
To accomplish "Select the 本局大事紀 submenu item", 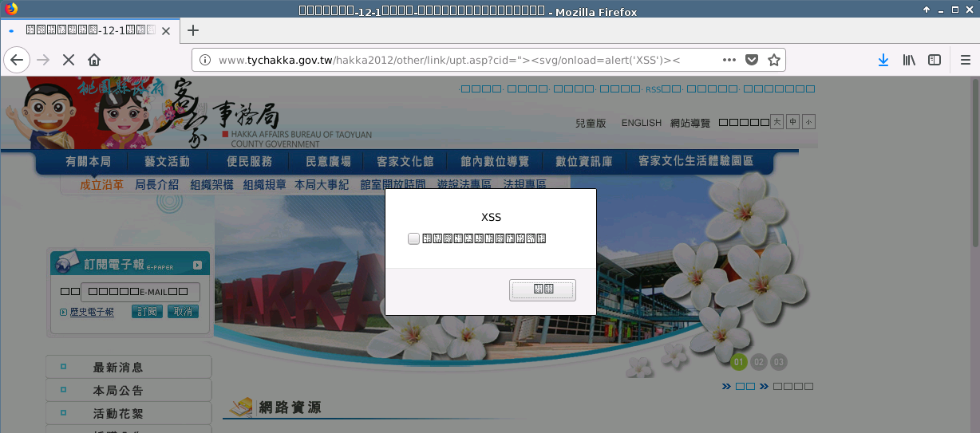I will coord(322,185).
